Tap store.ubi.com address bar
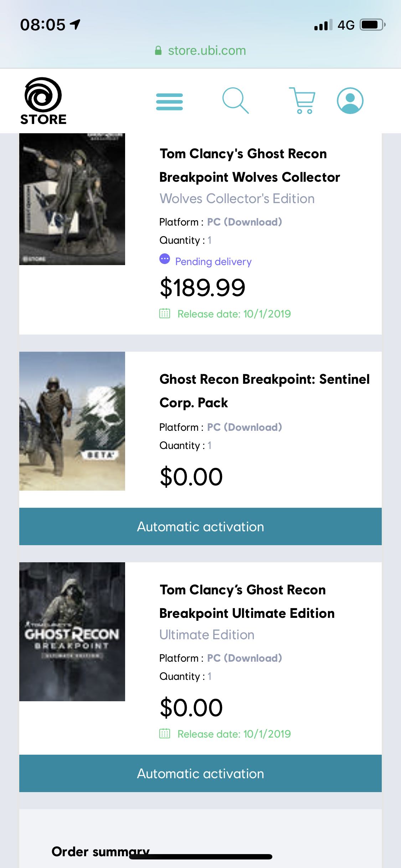 tap(207, 51)
